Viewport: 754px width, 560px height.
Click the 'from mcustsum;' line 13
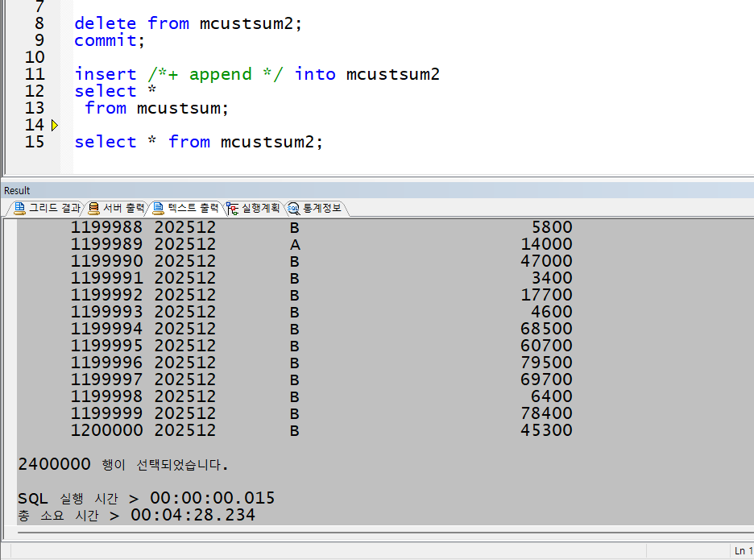click(156, 108)
